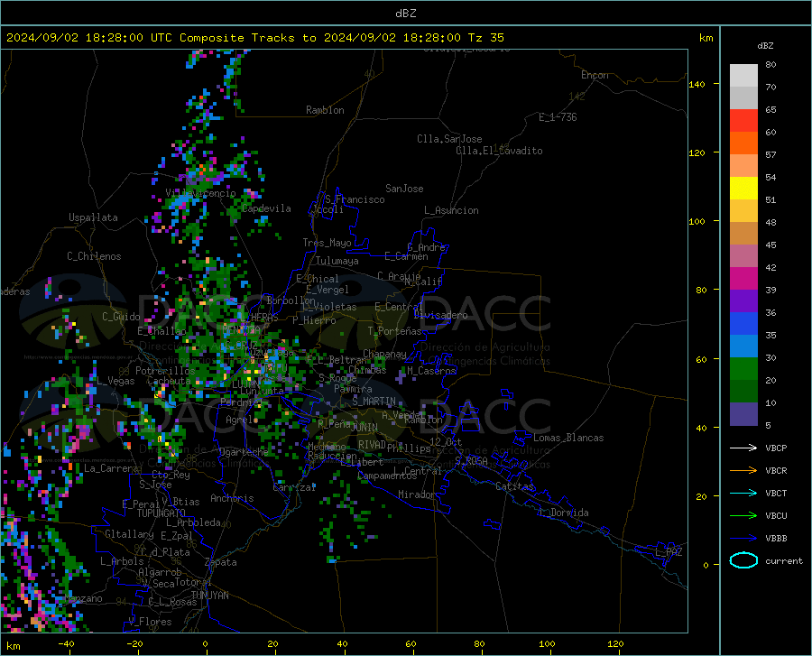Click the 'km' label at header right
Screen dimensions: 812x656
(x=706, y=38)
